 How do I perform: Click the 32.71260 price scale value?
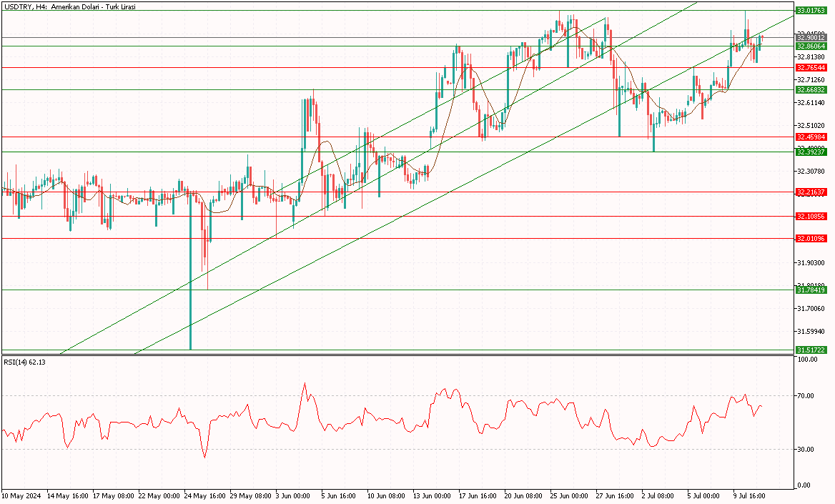tap(811, 80)
